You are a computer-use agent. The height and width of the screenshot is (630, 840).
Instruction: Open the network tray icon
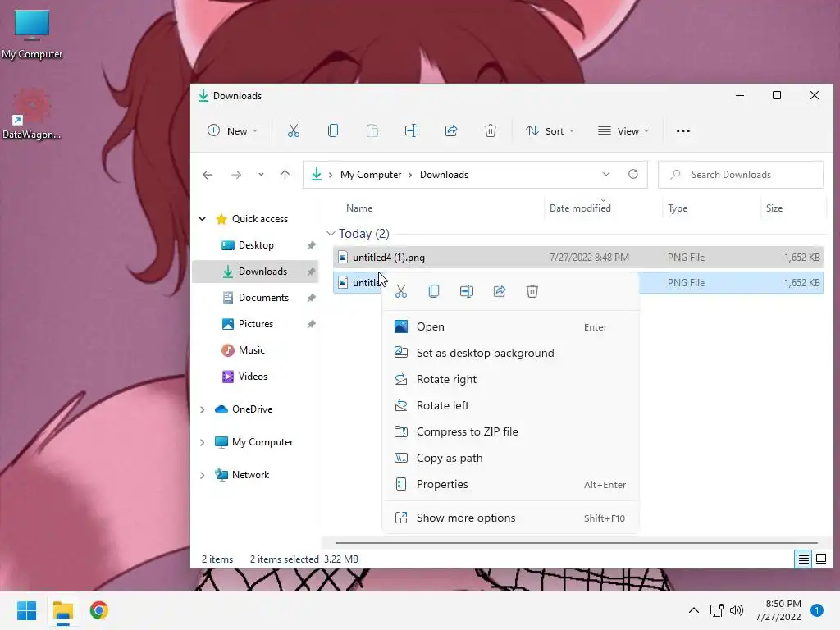pyautogui.click(x=717, y=610)
